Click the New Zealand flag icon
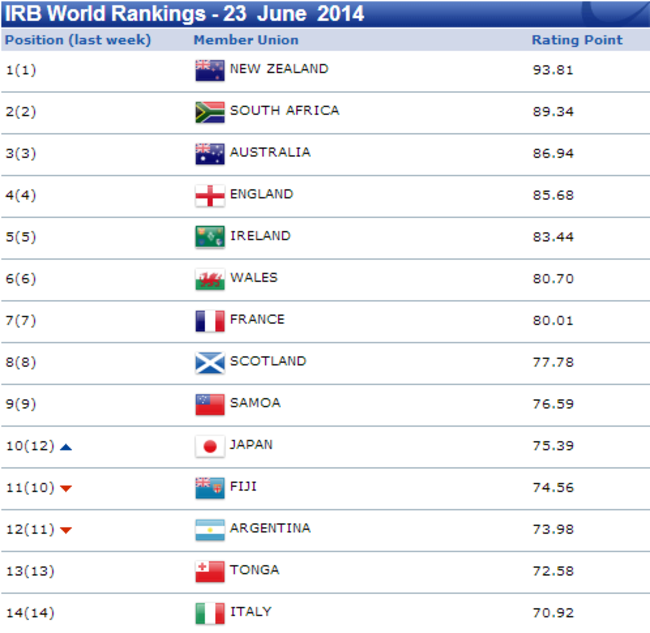Screen dimensions: 650x633 (210, 70)
